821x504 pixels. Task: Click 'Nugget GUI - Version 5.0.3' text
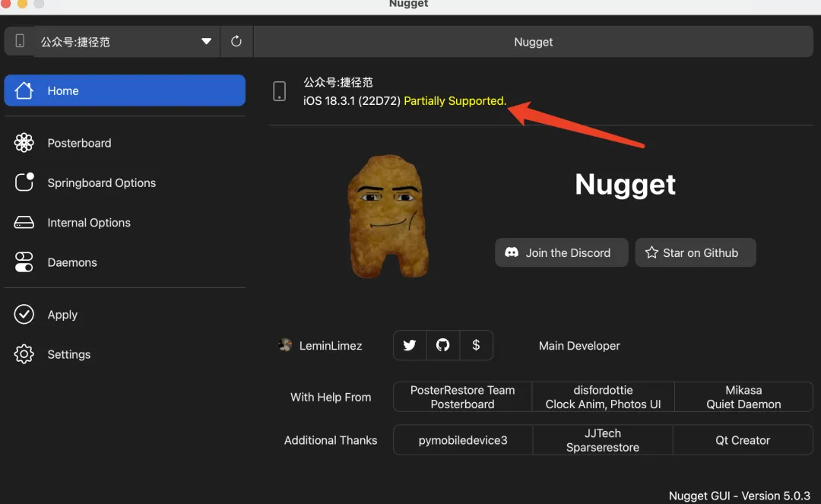pos(740,496)
